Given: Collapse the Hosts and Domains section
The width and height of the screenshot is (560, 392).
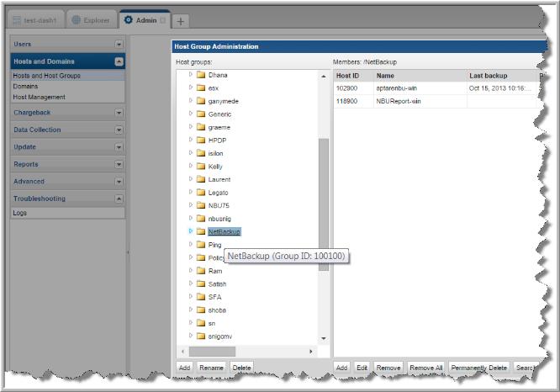Looking at the screenshot, I should [x=119, y=61].
